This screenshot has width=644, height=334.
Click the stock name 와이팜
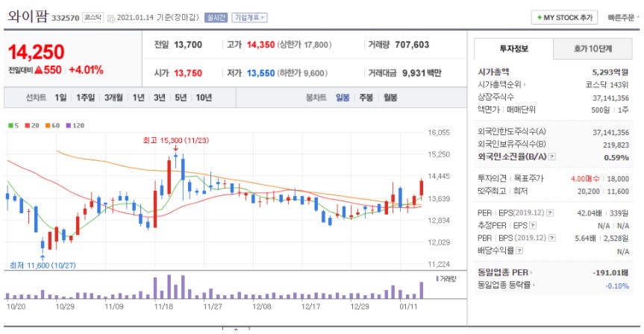[x=28, y=17]
